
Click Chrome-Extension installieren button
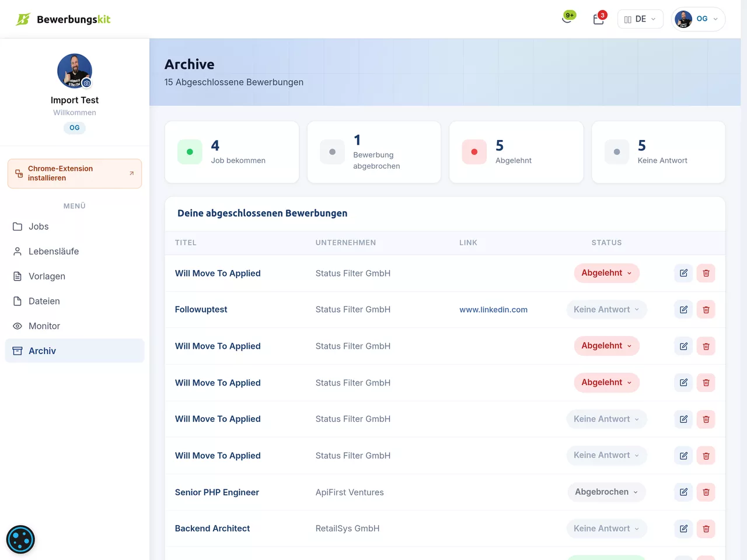pyautogui.click(x=75, y=173)
